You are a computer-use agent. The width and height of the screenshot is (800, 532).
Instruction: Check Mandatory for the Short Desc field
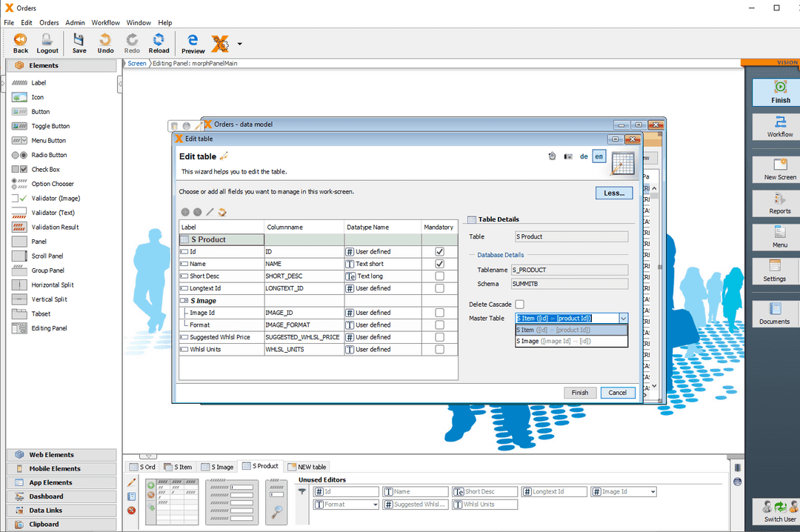pos(439,276)
